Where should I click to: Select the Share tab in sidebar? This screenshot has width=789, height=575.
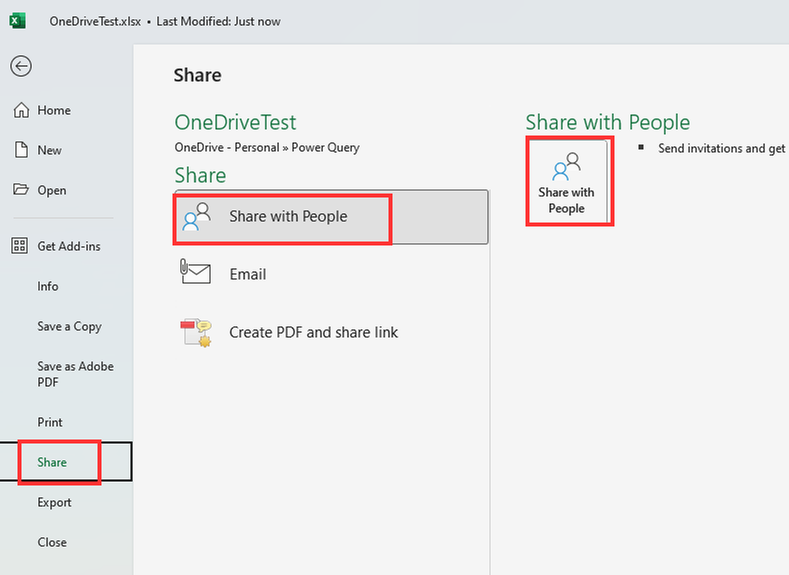click(66, 462)
